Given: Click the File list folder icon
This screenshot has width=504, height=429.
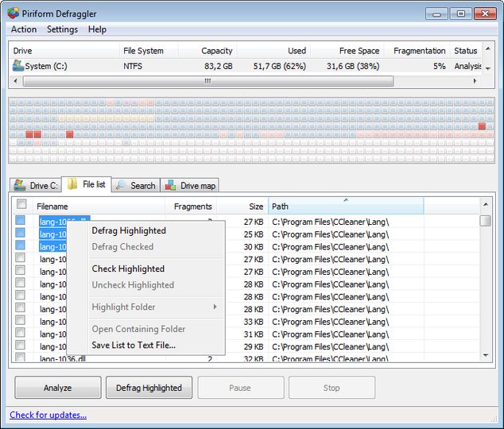Looking at the screenshot, I should (x=72, y=185).
